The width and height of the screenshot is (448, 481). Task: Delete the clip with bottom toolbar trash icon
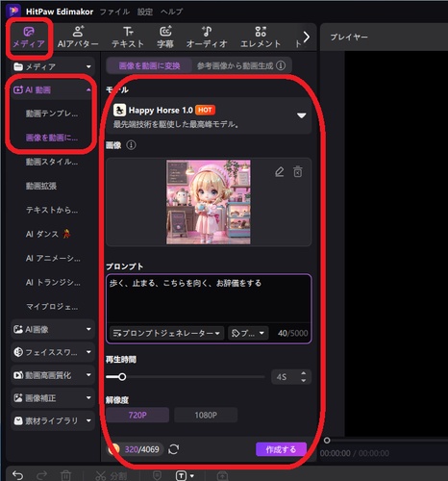pyautogui.click(x=65, y=475)
